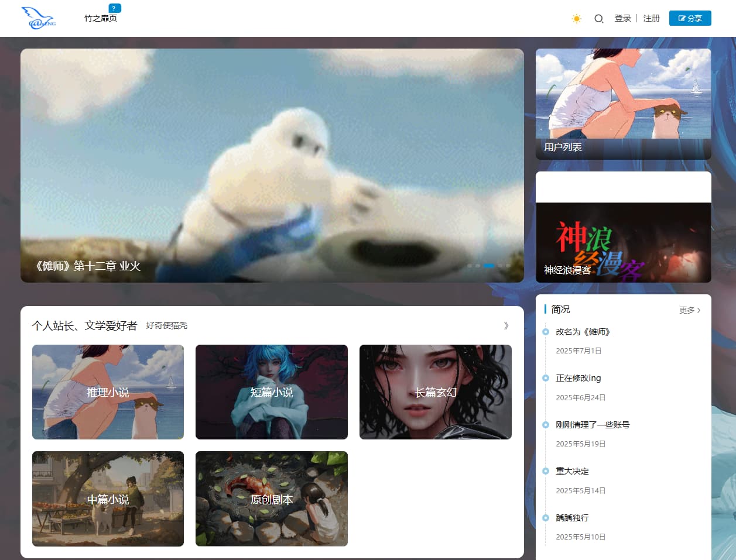The height and width of the screenshot is (560, 736).
Task: Open search via the magnifier icon
Action: pyautogui.click(x=598, y=19)
